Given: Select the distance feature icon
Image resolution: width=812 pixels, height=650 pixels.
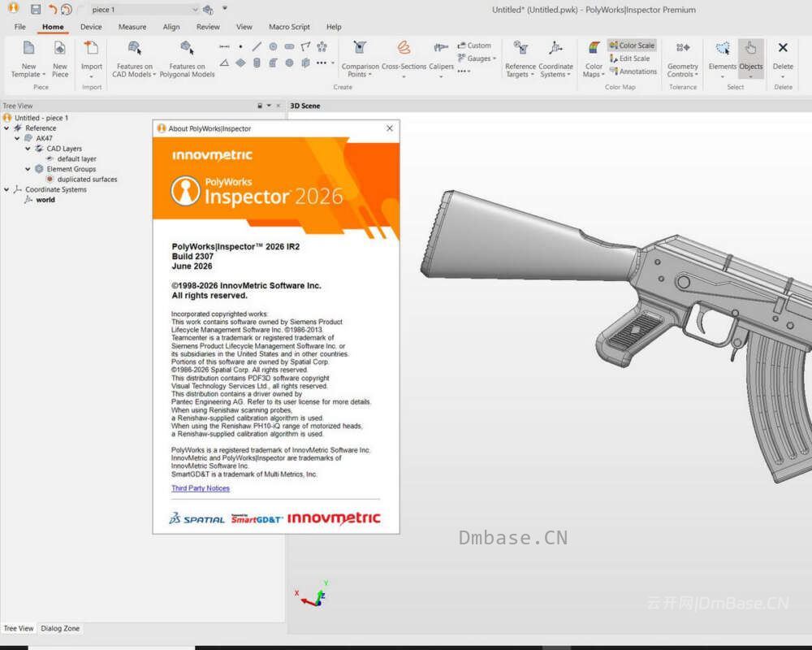Looking at the screenshot, I should click(x=224, y=46).
